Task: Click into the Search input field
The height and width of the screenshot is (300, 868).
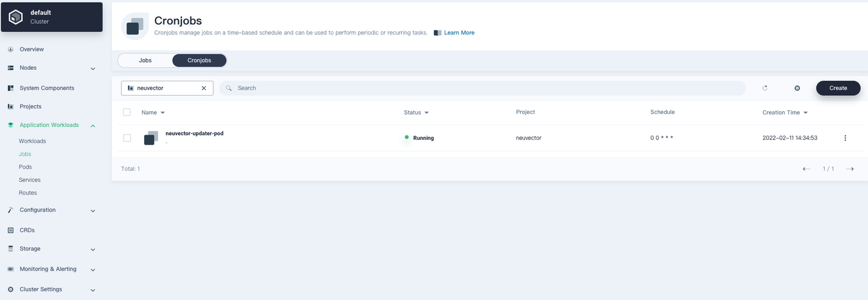Action: 482,88
